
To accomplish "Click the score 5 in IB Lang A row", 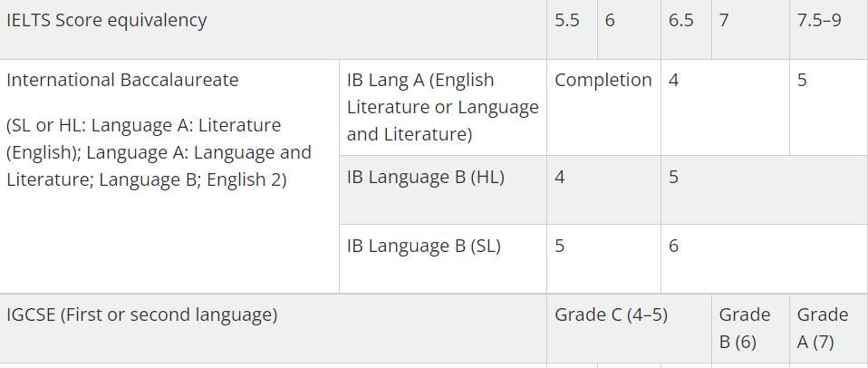I will [x=828, y=107].
